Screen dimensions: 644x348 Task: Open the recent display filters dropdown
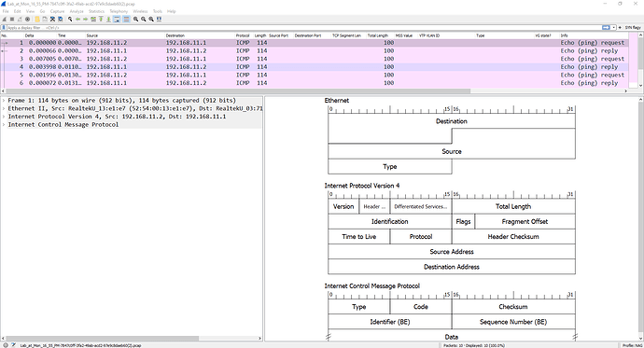click(613, 27)
